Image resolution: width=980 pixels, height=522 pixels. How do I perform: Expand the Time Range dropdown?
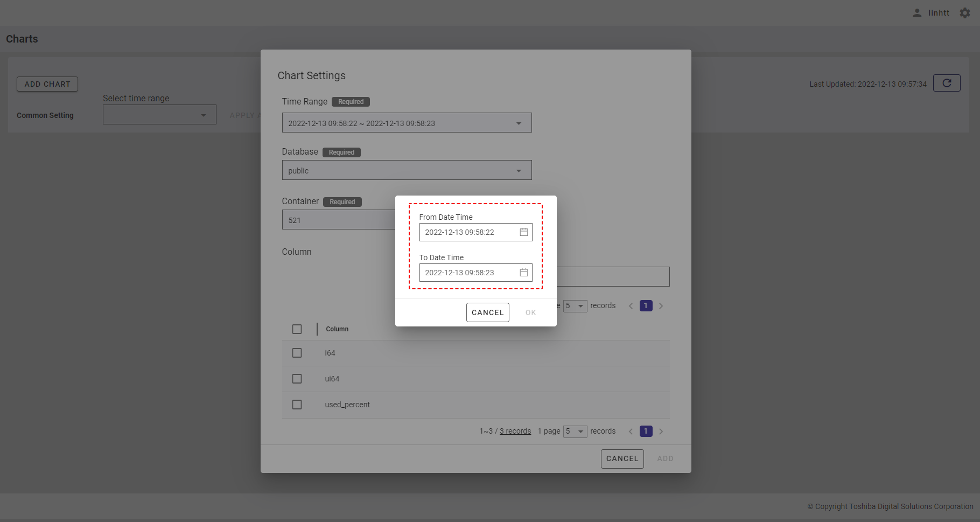tap(518, 123)
